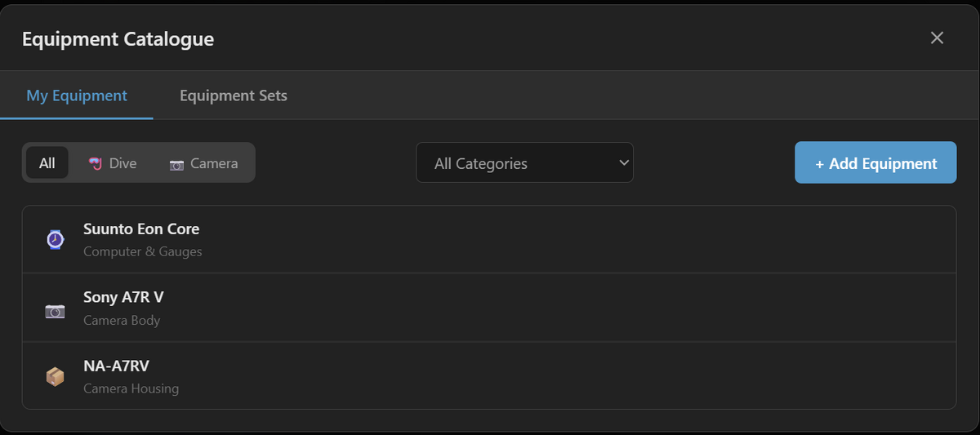Switch to the My Equipment tab
The width and height of the screenshot is (980, 435).
click(x=77, y=95)
